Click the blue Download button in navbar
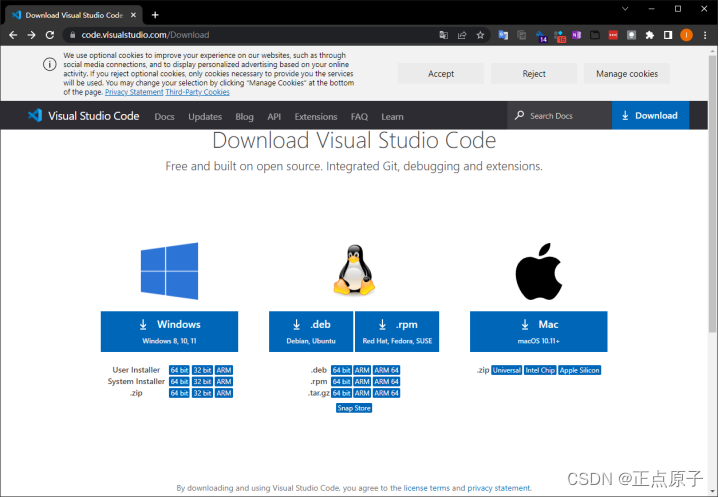Screen dimensions: 719x497 pos(650,116)
